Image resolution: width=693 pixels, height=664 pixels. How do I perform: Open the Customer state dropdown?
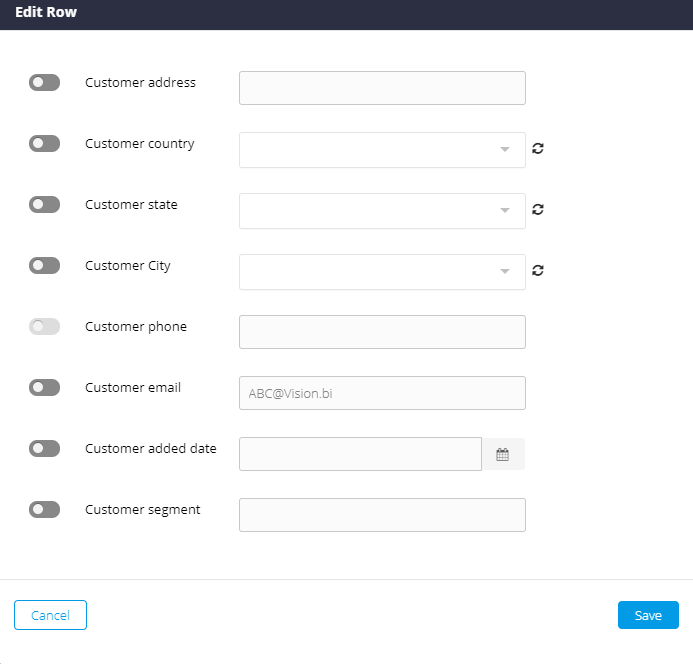pyautogui.click(x=382, y=211)
